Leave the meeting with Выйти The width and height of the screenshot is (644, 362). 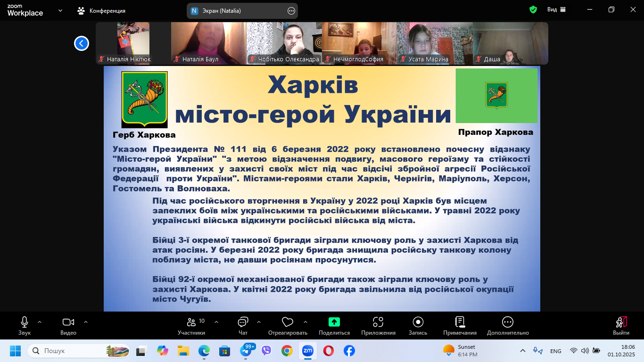[621, 325]
